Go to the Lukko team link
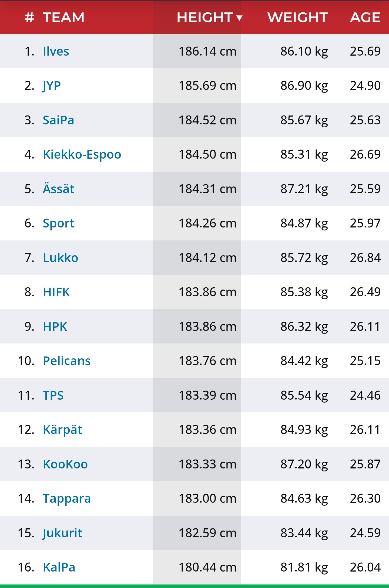The width and height of the screenshot is (389, 588). [61, 258]
